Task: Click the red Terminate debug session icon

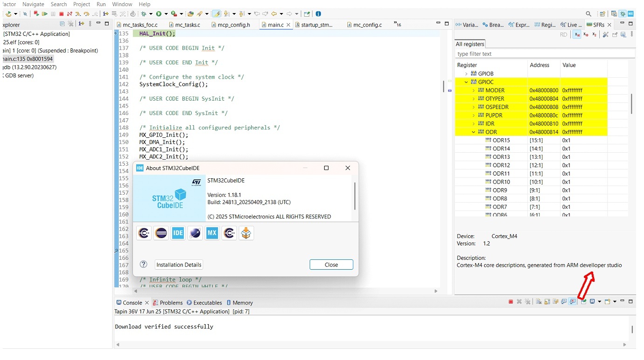Action: (x=61, y=14)
